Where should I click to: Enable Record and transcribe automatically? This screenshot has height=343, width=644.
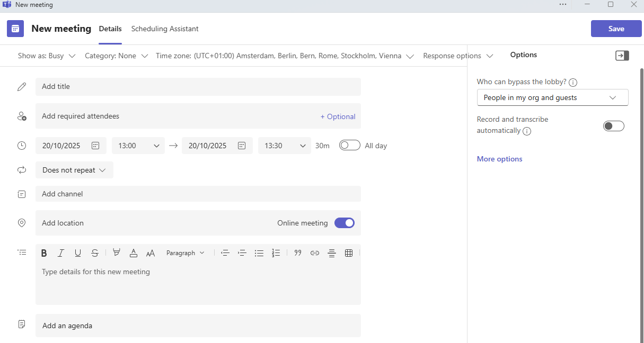(614, 126)
